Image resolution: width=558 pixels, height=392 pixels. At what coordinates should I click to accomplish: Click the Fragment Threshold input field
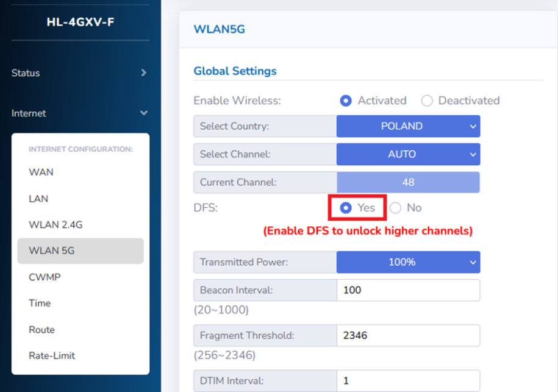point(407,335)
